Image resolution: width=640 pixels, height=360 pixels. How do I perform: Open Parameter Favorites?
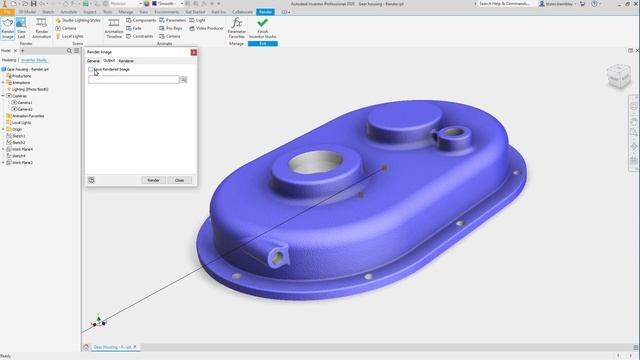[236, 28]
